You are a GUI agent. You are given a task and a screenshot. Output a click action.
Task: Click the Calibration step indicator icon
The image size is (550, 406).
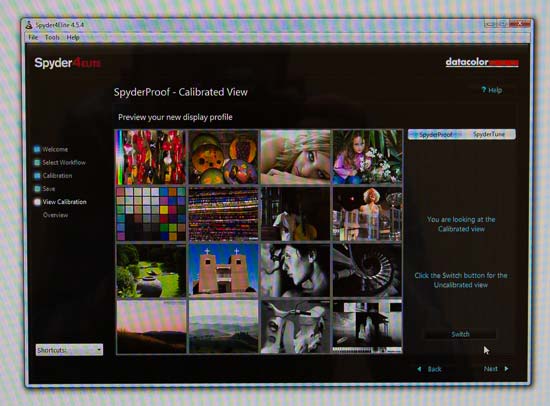37,176
